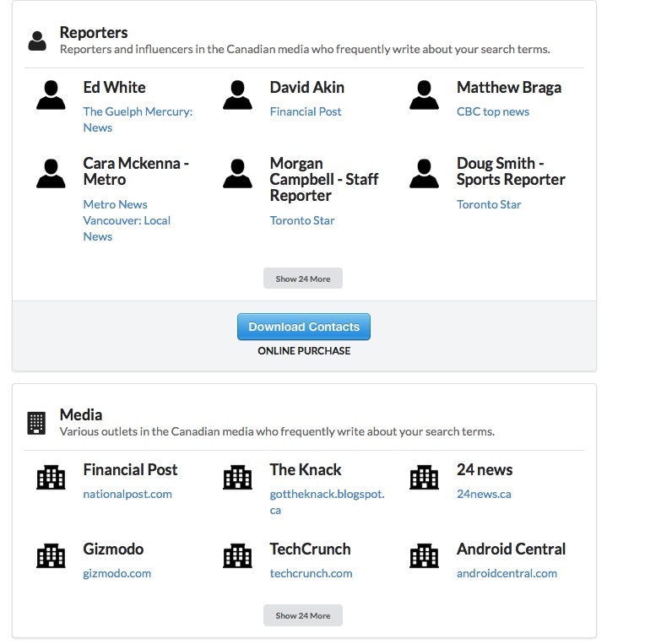Click the person icon beside Matthew Braga

425,95
